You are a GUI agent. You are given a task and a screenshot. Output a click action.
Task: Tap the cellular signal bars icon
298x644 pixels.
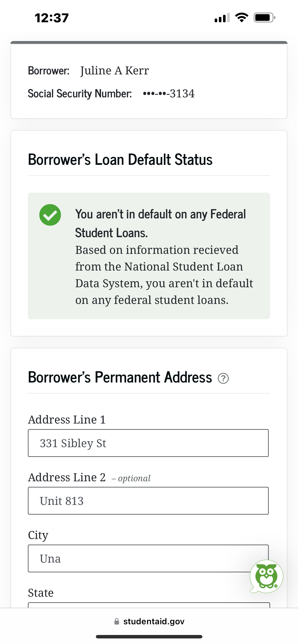[x=222, y=17]
